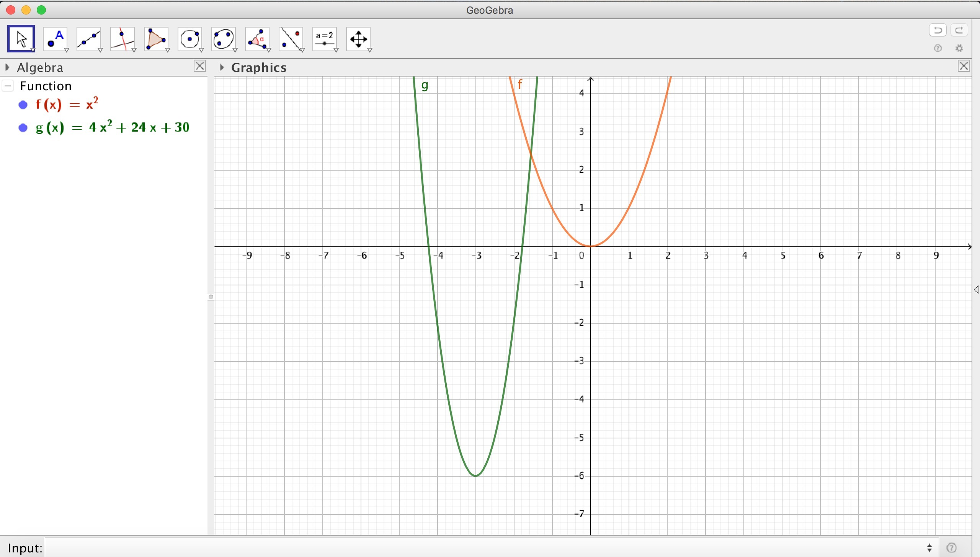This screenshot has height=557, width=980.
Task: Pick the Polygon tool
Action: coord(156,39)
